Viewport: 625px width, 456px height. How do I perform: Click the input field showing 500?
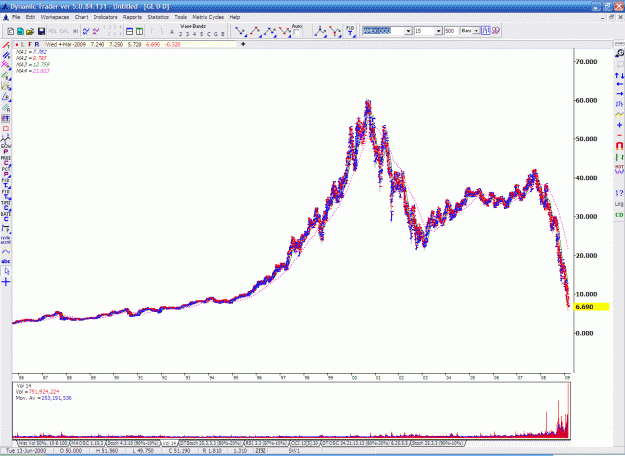pyautogui.click(x=451, y=31)
